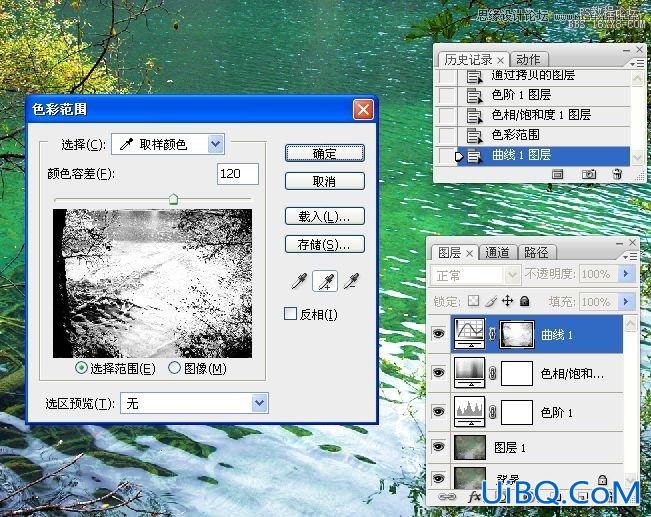Enable the 反相 invert checkbox
651x517 pixels.
290,314
